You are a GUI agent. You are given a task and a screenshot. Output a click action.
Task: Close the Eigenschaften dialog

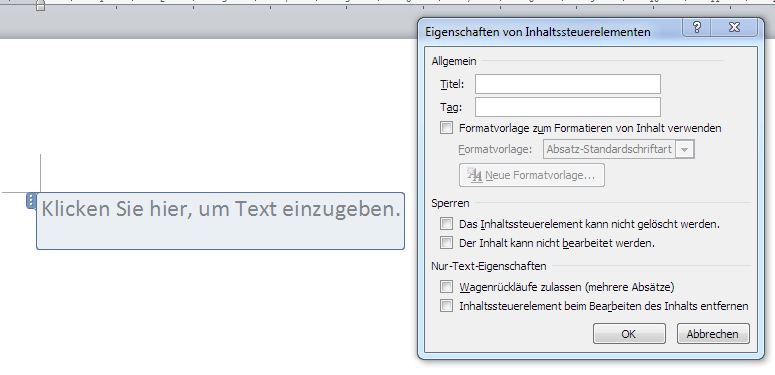coord(734,28)
